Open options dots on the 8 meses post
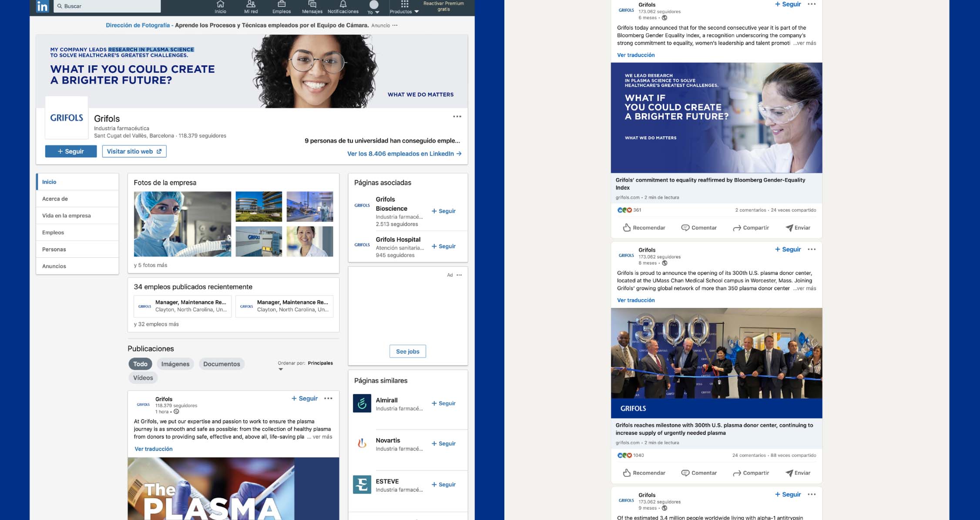Viewport: 980px width, 520px height. [x=812, y=249]
